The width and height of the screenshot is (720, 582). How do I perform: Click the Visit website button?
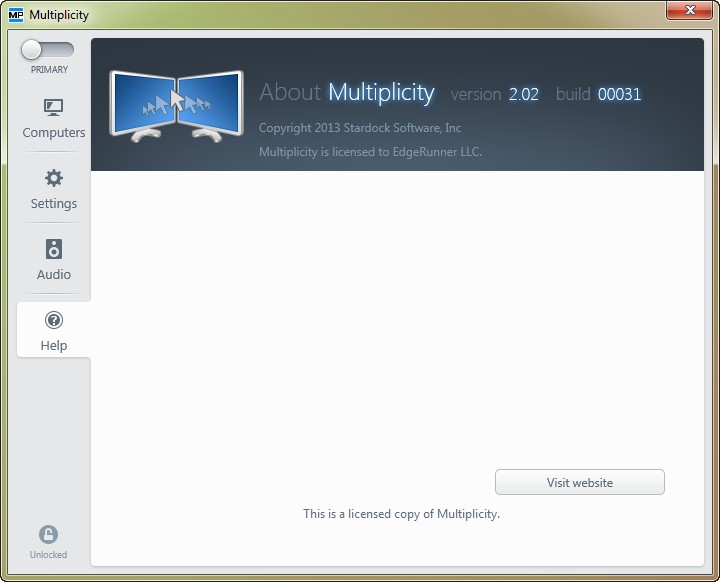[579, 482]
